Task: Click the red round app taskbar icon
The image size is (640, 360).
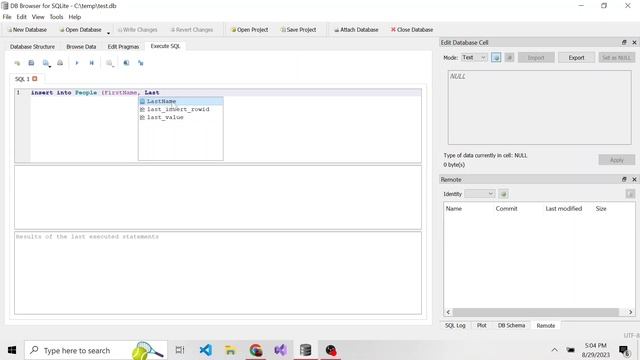Action: point(331,350)
